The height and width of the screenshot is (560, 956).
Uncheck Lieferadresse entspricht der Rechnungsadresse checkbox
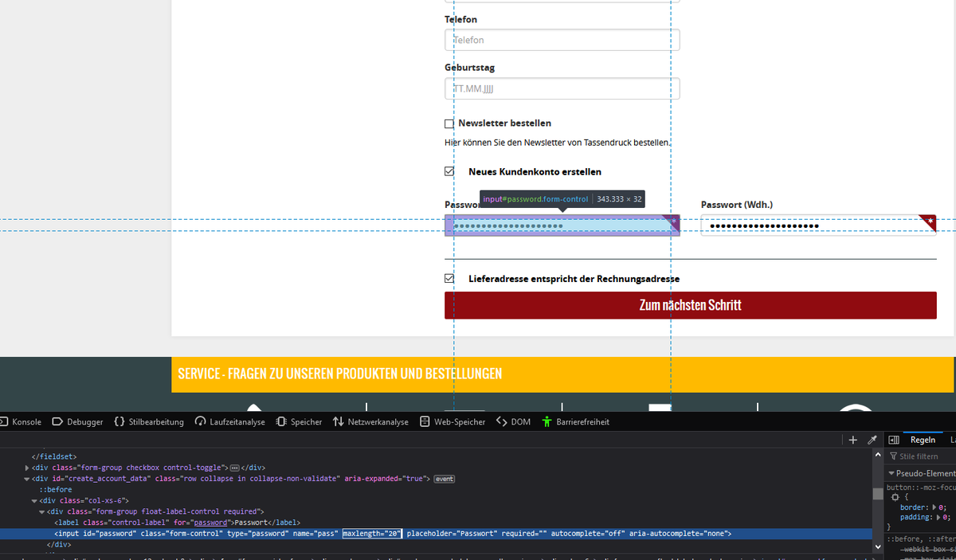(449, 278)
